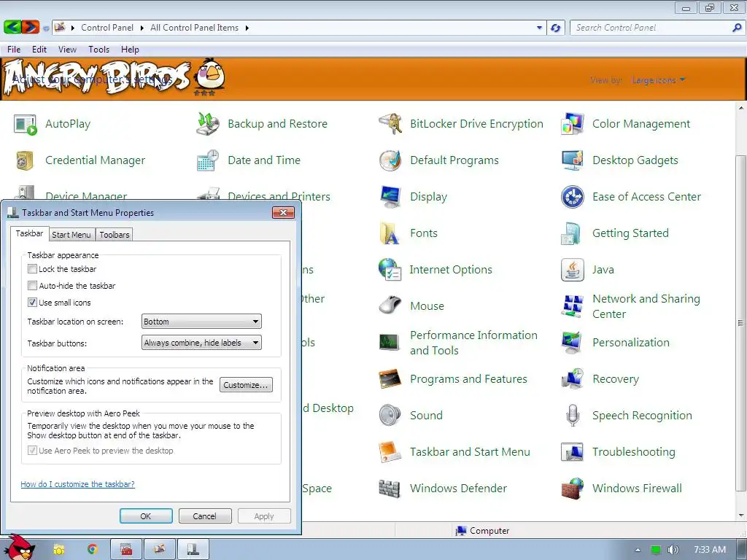Click the Cancel button in dialog
The height and width of the screenshot is (560, 747).
coord(204,516)
